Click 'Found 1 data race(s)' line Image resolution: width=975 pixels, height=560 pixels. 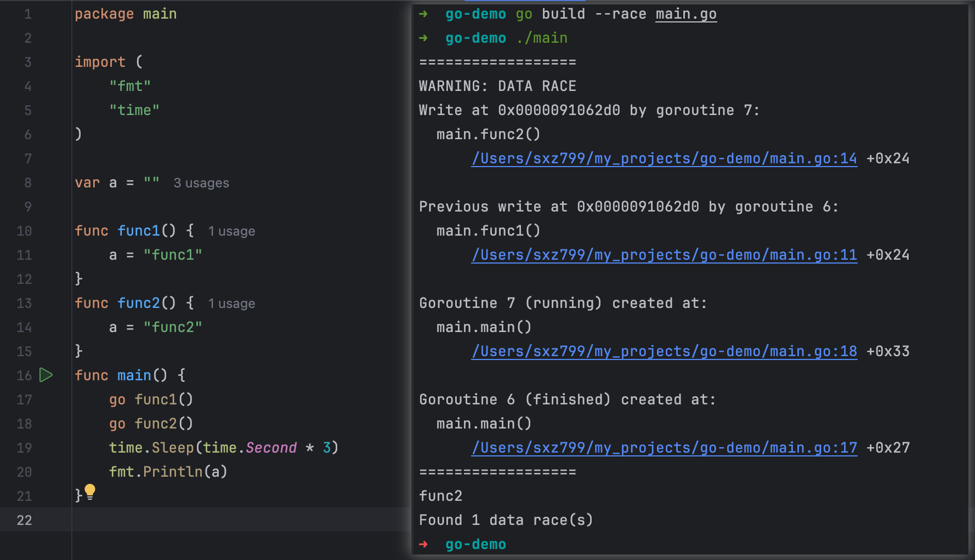click(x=506, y=521)
